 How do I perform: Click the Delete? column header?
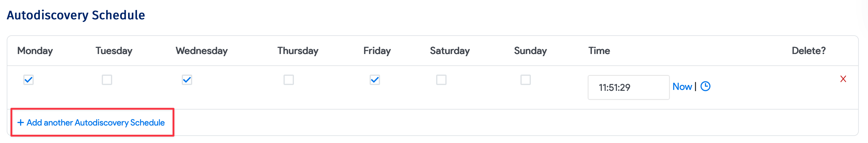click(x=809, y=51)
